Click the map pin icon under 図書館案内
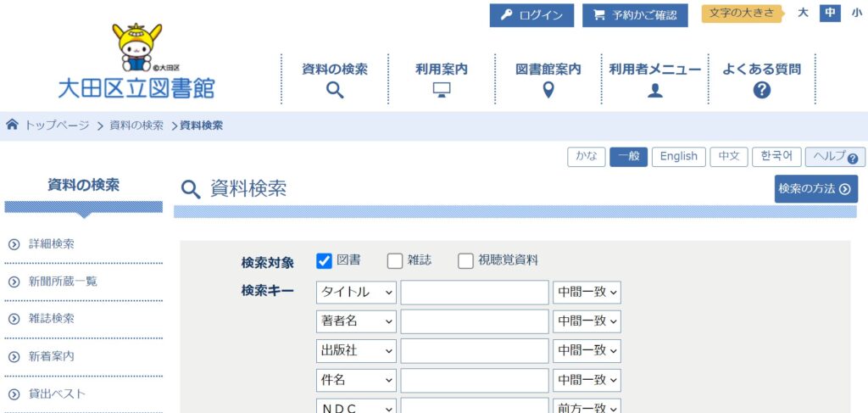 [548, 90]
